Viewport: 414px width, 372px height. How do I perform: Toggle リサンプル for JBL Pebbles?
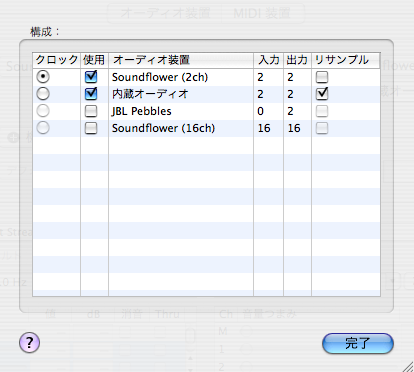point(322,111)
